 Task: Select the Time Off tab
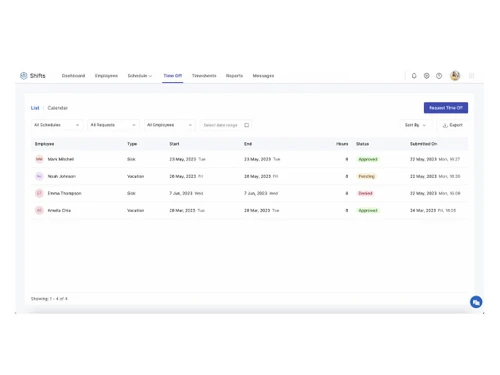tap(173, 76)
